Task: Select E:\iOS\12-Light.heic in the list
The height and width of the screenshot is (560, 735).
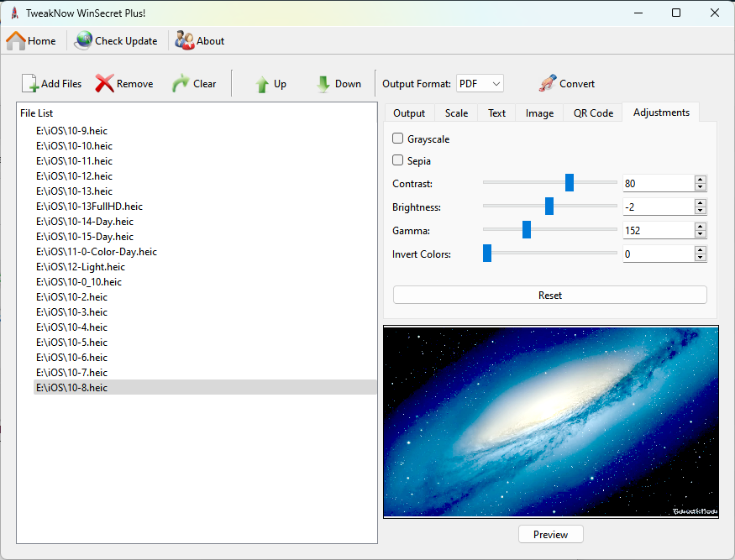Action: pos(81,267)
